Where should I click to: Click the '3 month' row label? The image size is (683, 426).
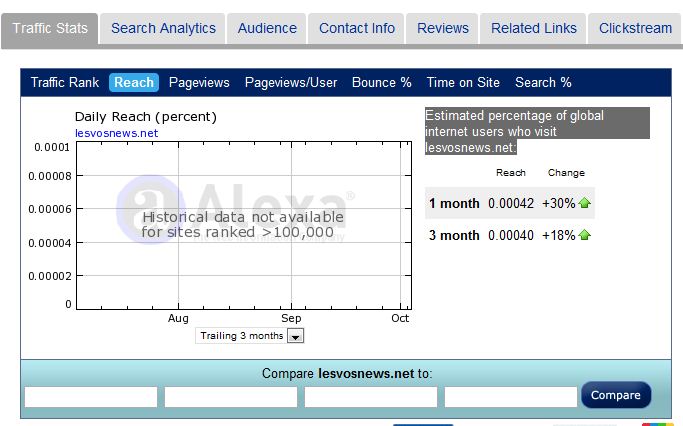coord(454,236)
